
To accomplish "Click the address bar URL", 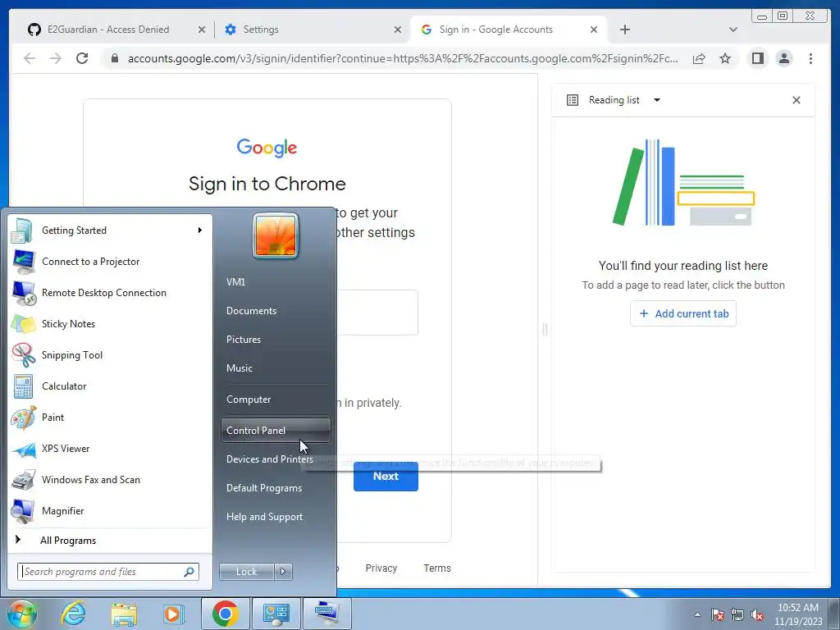I will pyautogui.click(x=403, y=58).
